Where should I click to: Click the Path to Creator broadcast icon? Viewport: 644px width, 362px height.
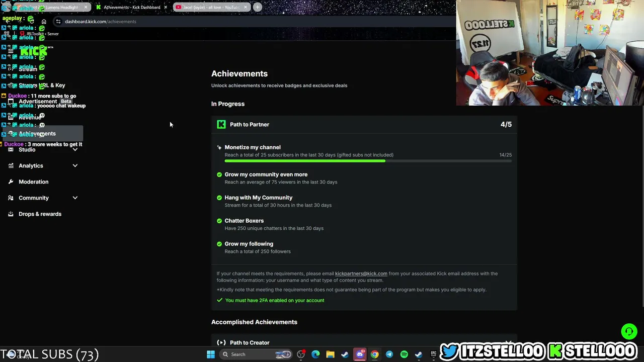[221, 343]
